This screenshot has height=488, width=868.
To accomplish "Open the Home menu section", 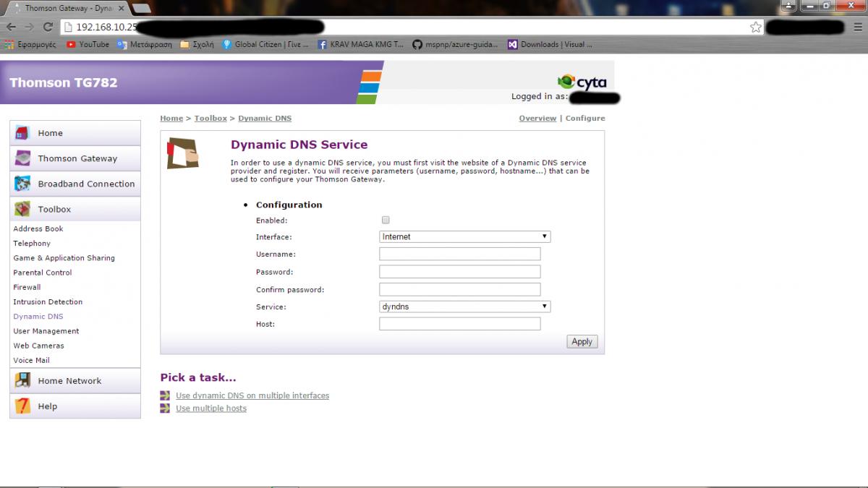I will [75, 133].
